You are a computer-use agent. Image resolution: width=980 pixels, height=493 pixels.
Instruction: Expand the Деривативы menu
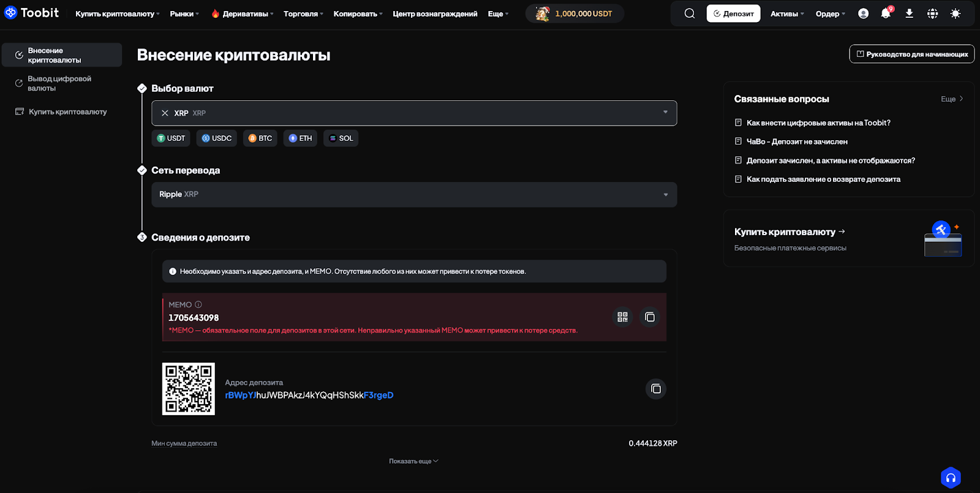coord(242,13)
